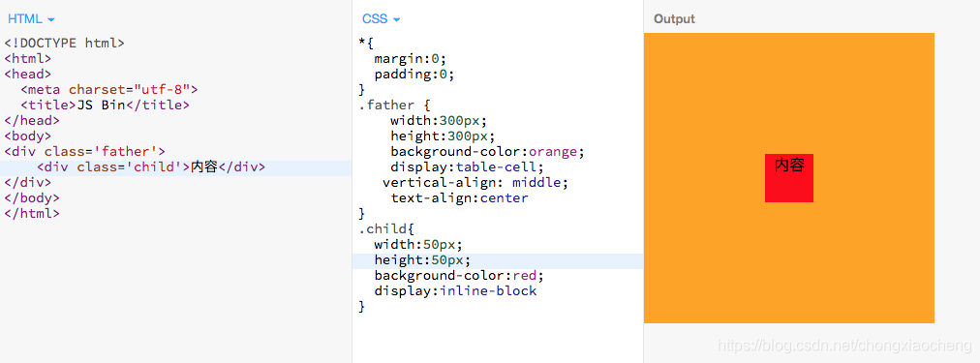Image resolution: width=980 pixels, height=363 pixels.
Task: Click the '<head>' opening tag line
Action: (x=27, y=75)
